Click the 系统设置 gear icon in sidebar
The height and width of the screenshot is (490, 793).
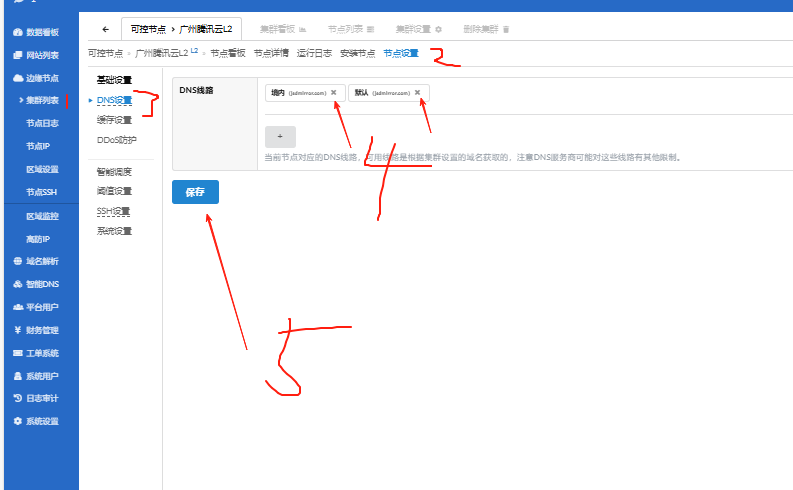[18, 421]
